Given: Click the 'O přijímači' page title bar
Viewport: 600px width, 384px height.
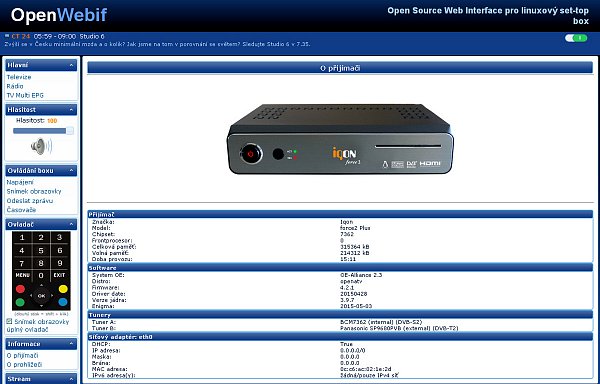Looking at the screenshot, I should point(340,68).
